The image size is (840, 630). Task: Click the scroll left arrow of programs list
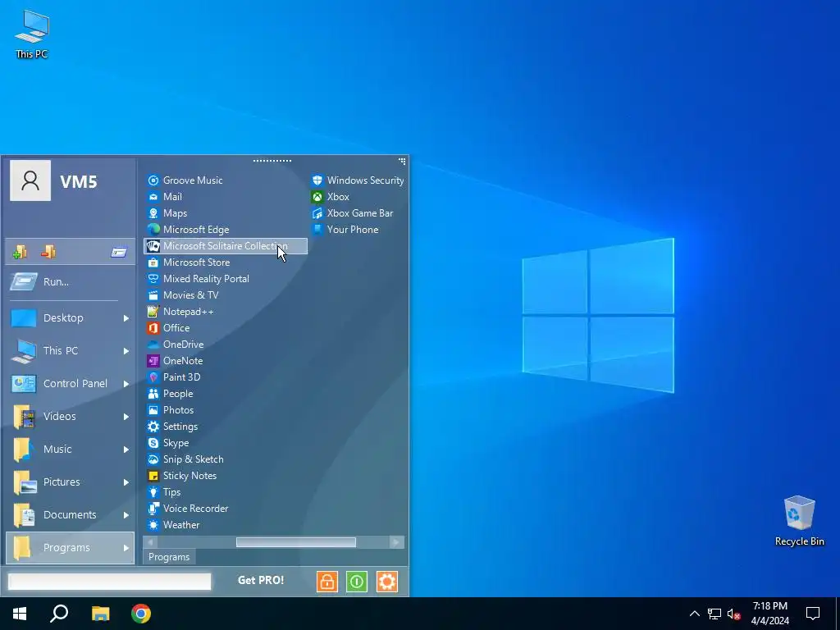pyautogui.click(x=151, y=542)
